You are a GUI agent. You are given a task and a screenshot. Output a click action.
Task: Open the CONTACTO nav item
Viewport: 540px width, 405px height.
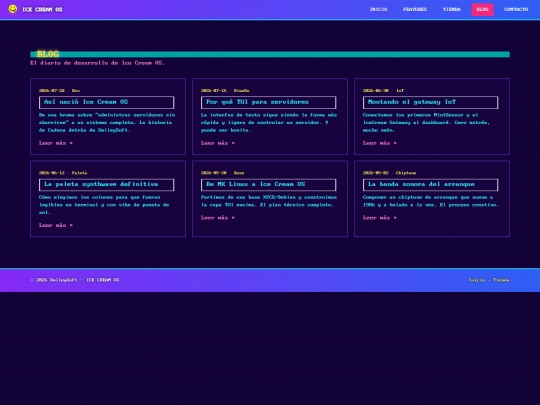pos(516,9)
